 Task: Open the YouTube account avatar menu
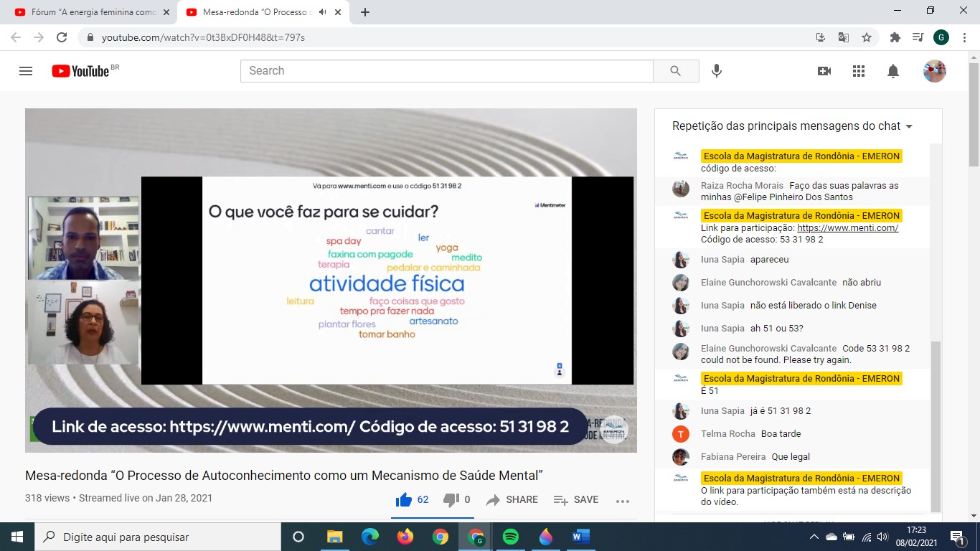coord(934,71)
